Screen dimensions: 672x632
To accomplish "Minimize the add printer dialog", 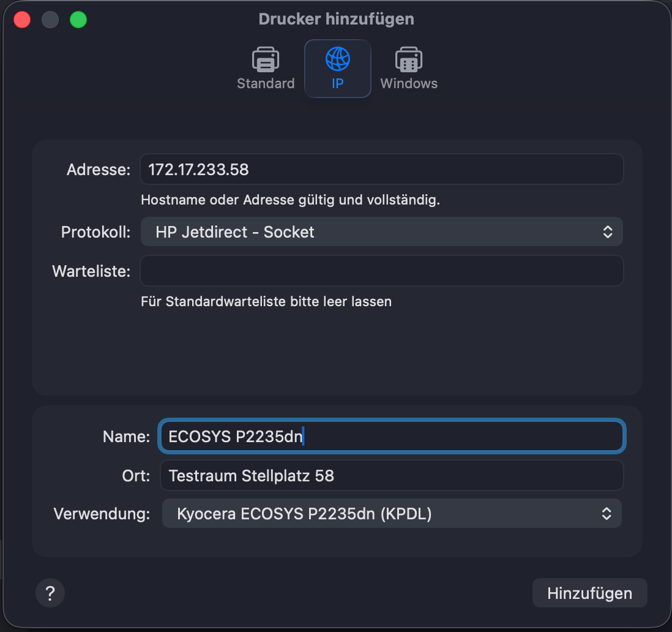I will pyautogui.click(x=50, y=20).
